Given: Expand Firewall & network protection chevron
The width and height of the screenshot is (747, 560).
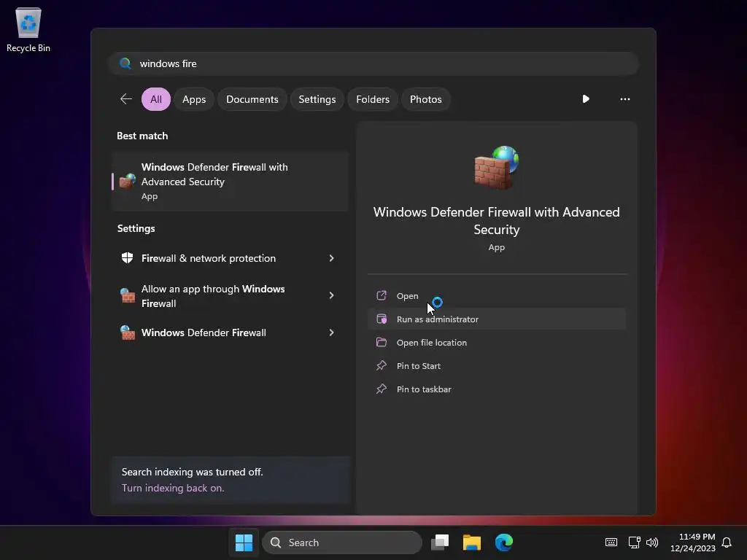Looking at the screenshot, I should tap(332, 258).
